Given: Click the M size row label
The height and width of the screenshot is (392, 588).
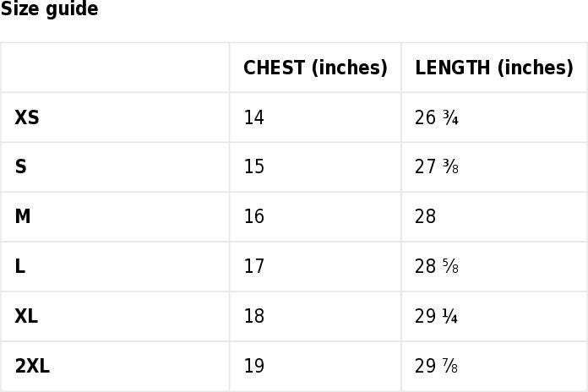Looking at the screenshot, I should tap(23, 216).
